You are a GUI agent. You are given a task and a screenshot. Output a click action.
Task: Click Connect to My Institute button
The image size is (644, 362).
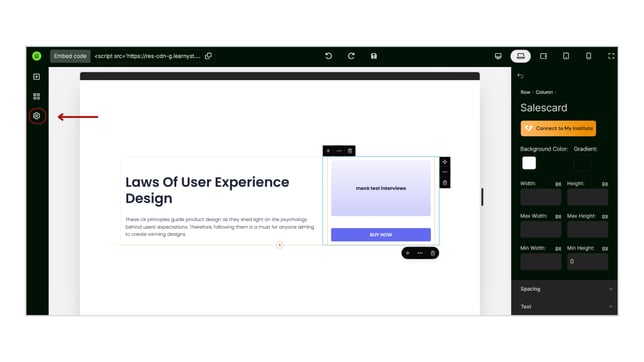558,128
